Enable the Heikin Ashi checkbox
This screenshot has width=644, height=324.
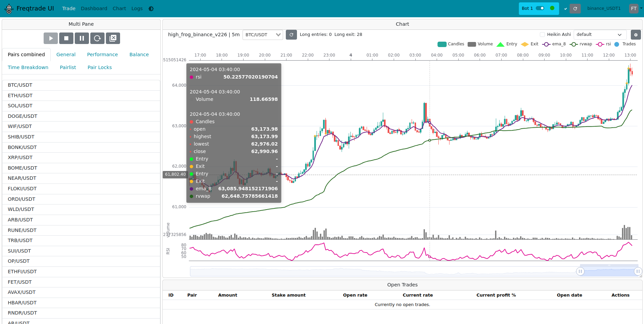pyautogui.click(x=542, y=34)
